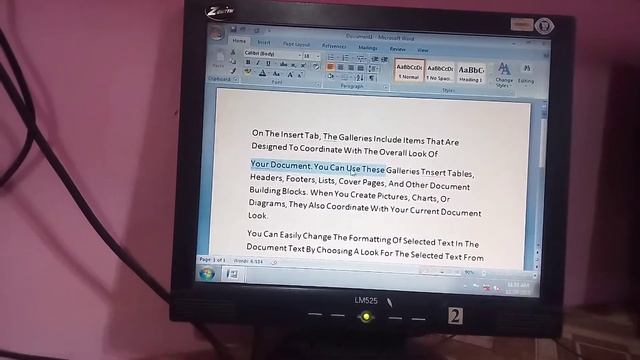
Task: Open the Clipboard pane launcher
Action: click(x=236, y=79)
